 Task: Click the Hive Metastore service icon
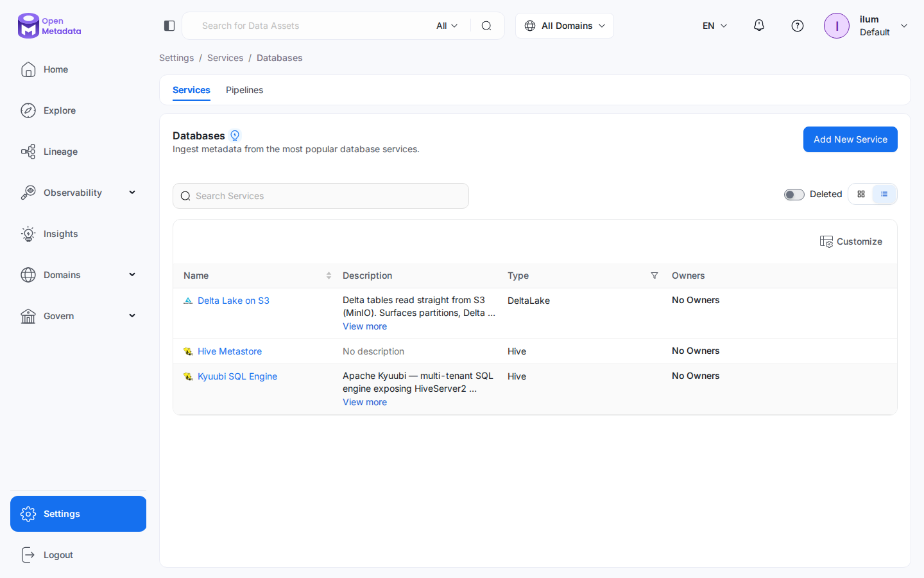click(188, 351)
